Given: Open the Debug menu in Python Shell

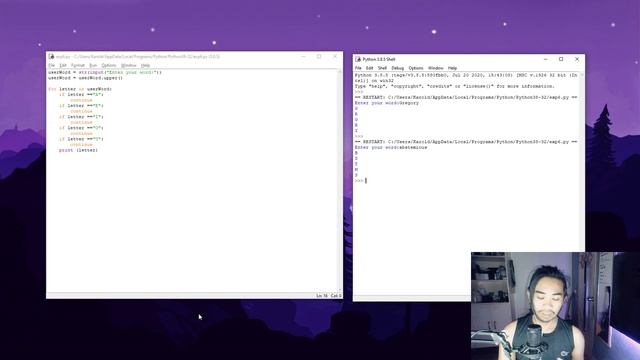Looking at the screenshot, I should click(x=398, y=68).
